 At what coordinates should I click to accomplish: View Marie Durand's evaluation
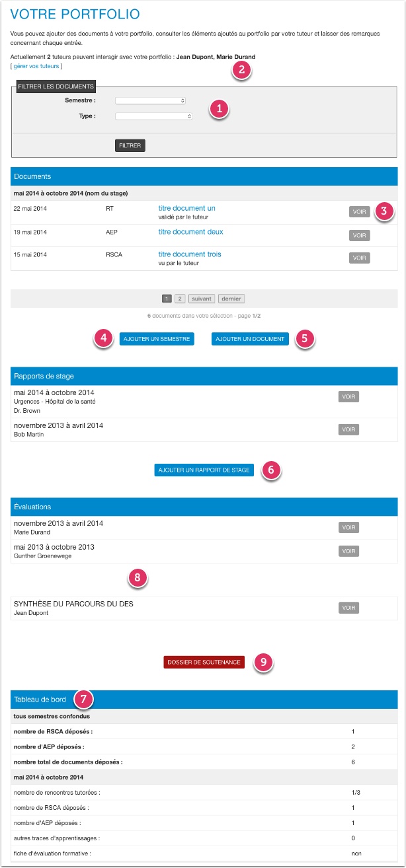(348, 527)
